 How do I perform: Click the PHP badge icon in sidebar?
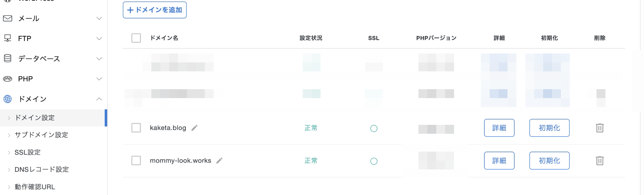[x=8, y=79]
